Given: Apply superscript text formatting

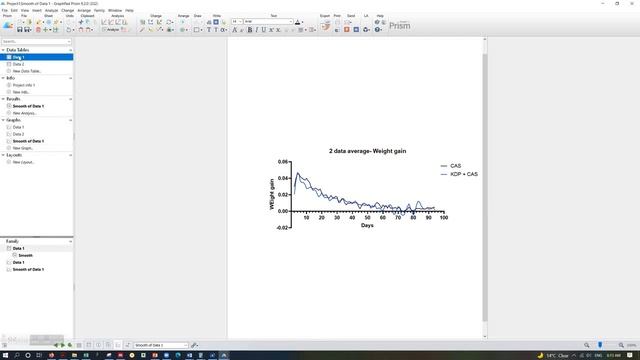Looking at the screenshot, I should coord(271,30).
